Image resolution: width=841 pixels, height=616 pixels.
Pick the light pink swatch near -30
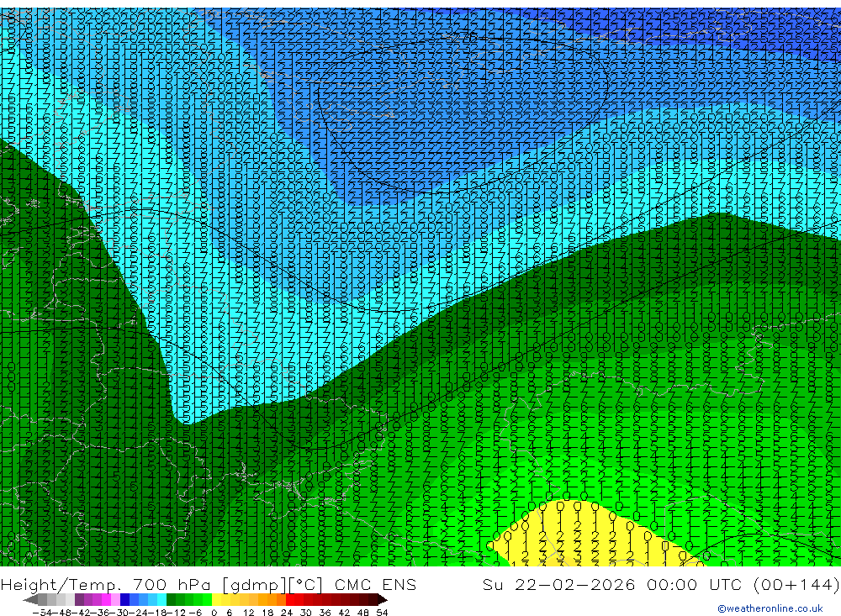click(x=115, y=599)
